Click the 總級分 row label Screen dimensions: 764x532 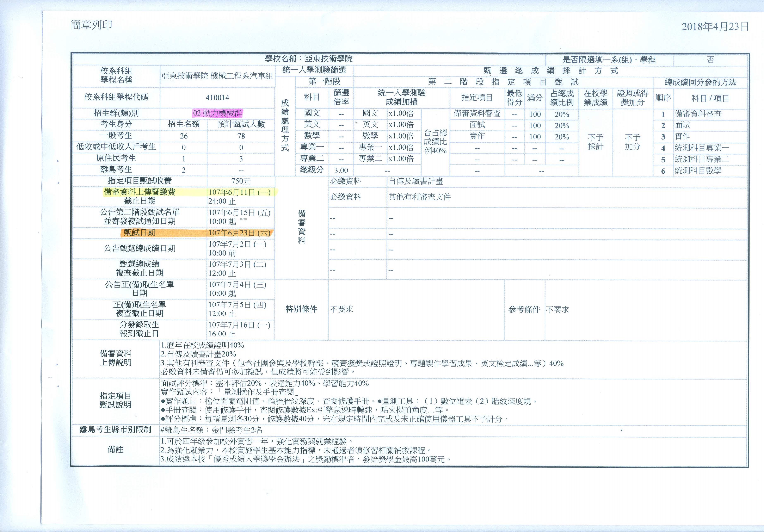click(x=312, y=170)
